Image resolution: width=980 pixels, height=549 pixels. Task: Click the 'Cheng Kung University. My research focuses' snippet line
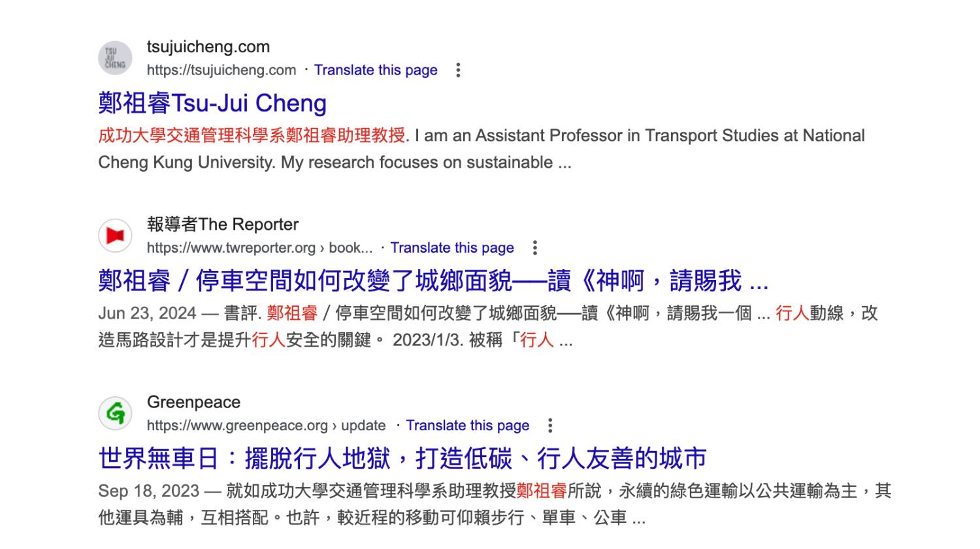pos(335,163)
